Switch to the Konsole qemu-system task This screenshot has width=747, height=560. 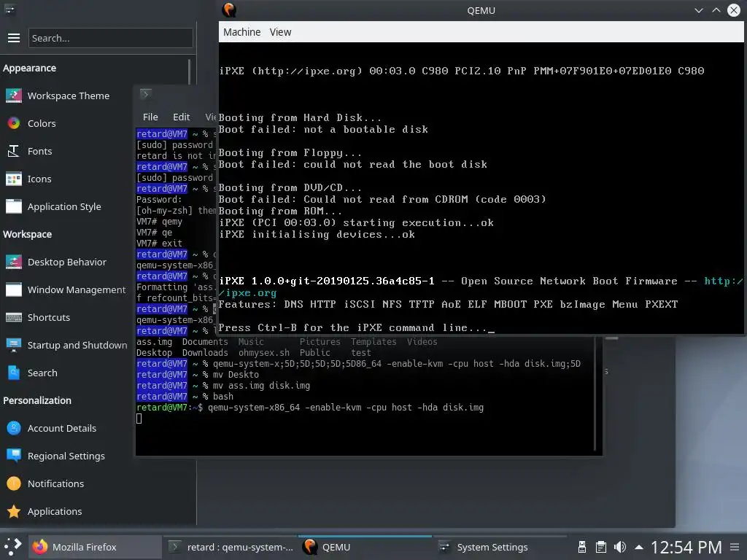coord(231,547)
